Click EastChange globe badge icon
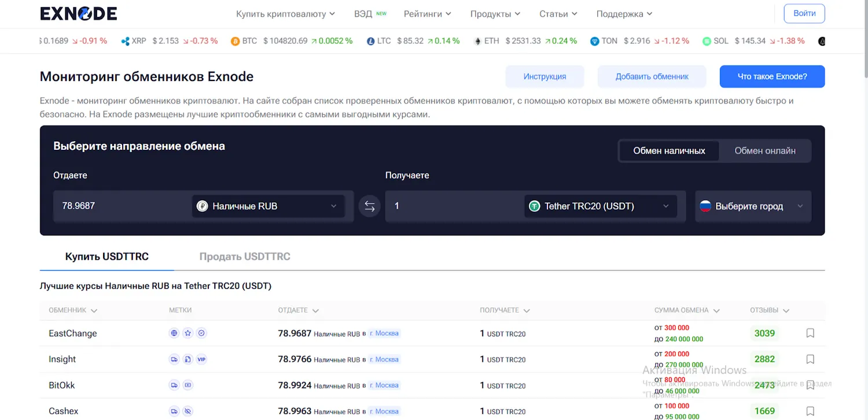Screen dimensions: 868x420 174,333
